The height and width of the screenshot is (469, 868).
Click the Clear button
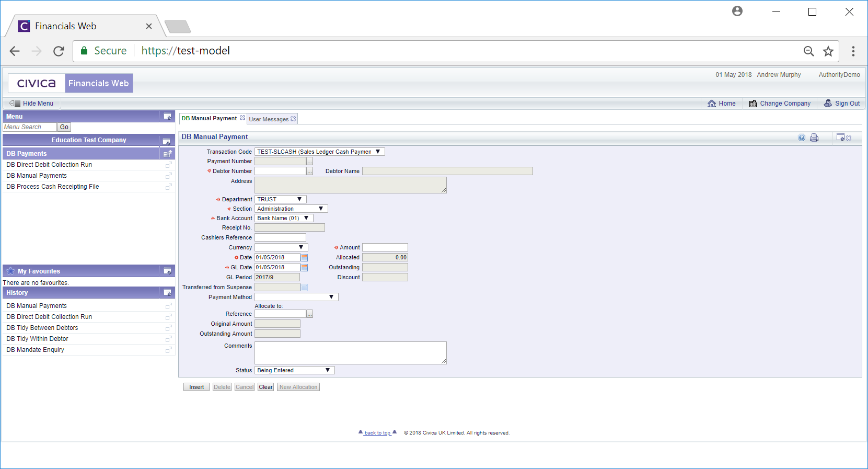tap(265, 387)
